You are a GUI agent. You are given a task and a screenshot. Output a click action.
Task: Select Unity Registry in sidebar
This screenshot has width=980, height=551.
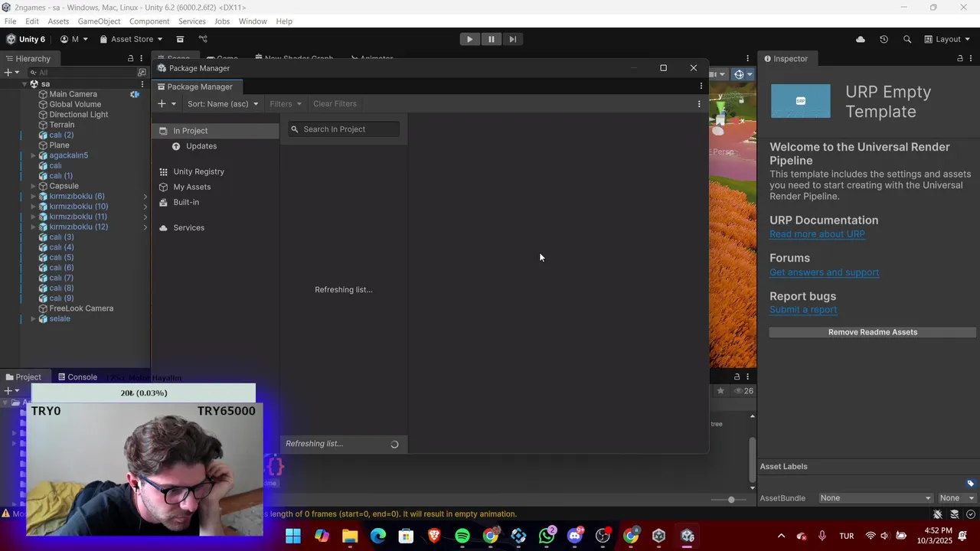[216, 171]
